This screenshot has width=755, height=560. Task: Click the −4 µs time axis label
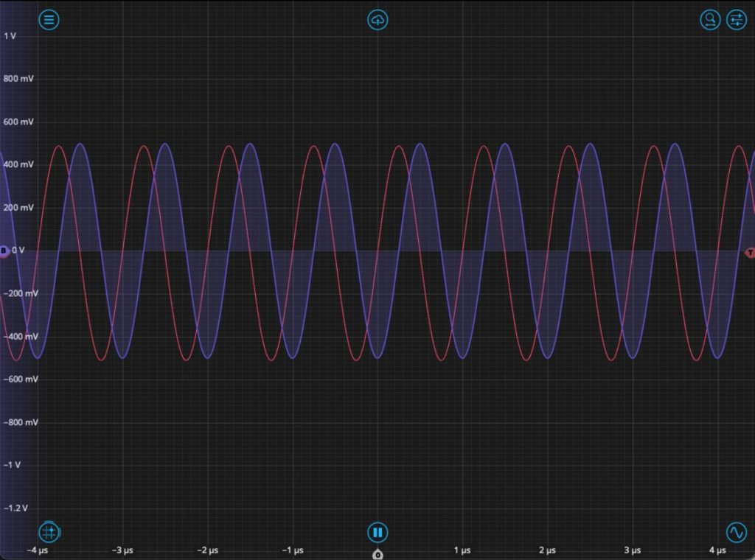point(38,550)
